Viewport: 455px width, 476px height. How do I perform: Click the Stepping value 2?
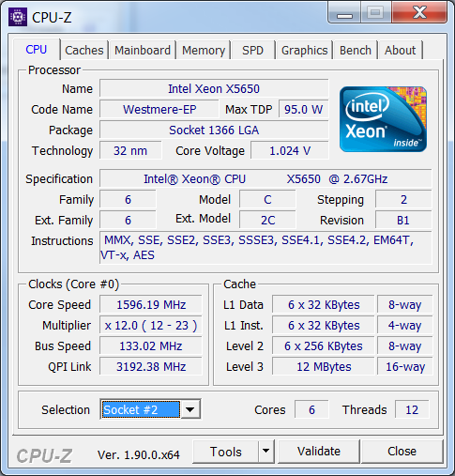[403, 199]
